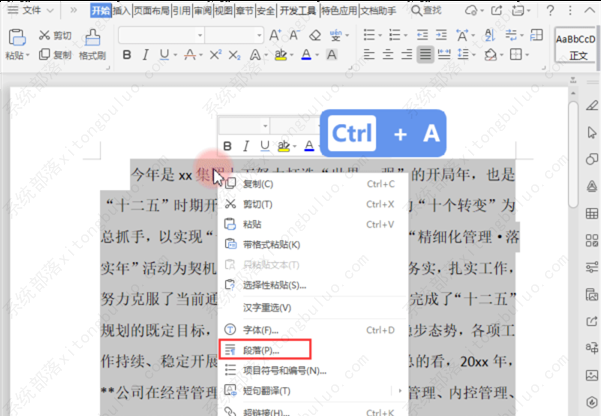Toggle Bold in the ribbon
Image resolution: width=601 pixels, height=416 pixels.
tap(127, 55)
